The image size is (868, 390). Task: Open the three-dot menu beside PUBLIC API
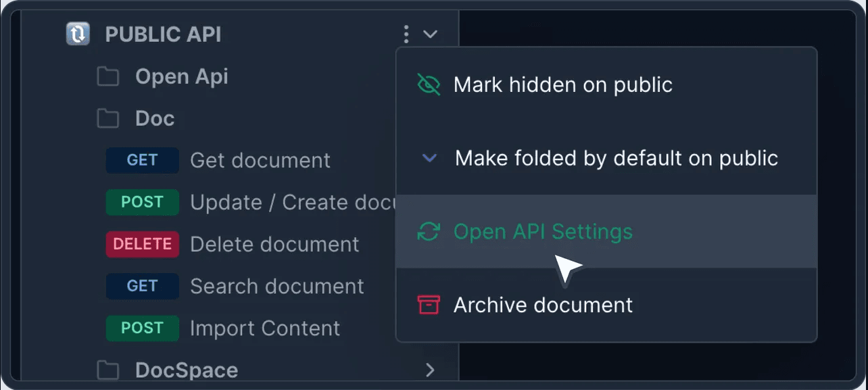pos(406,34)
